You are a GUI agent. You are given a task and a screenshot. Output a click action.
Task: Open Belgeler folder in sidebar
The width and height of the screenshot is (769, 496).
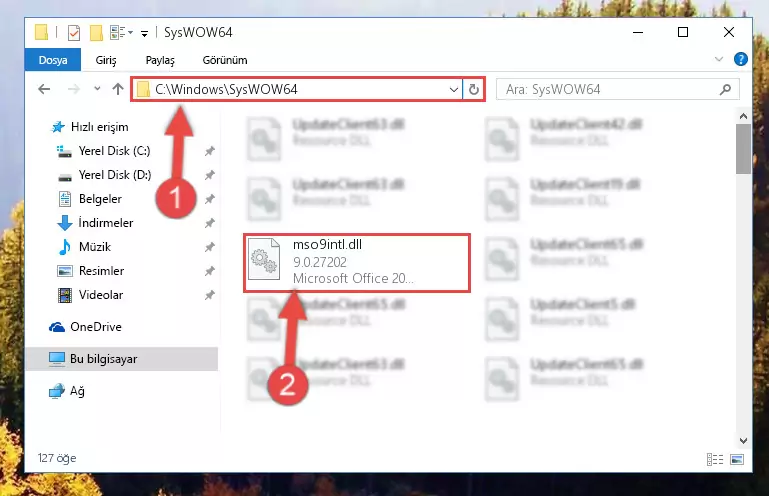pos(100,199)
